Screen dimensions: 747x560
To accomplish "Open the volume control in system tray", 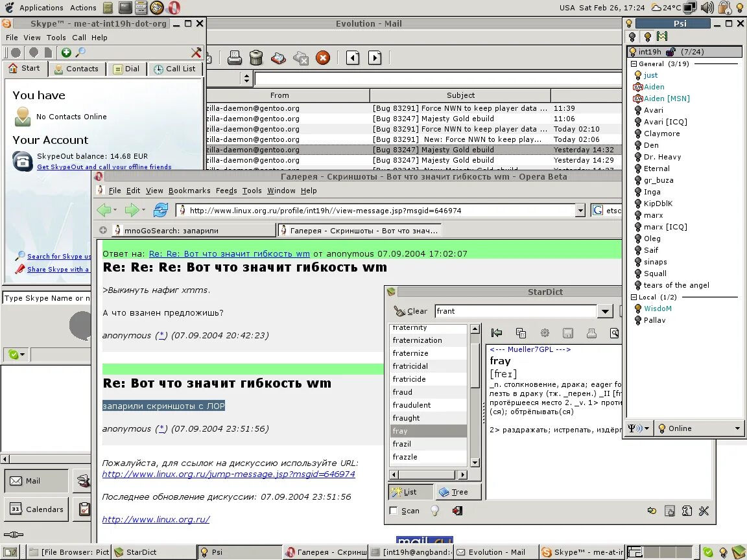I will pyautogui.click(x=707, y=8).
